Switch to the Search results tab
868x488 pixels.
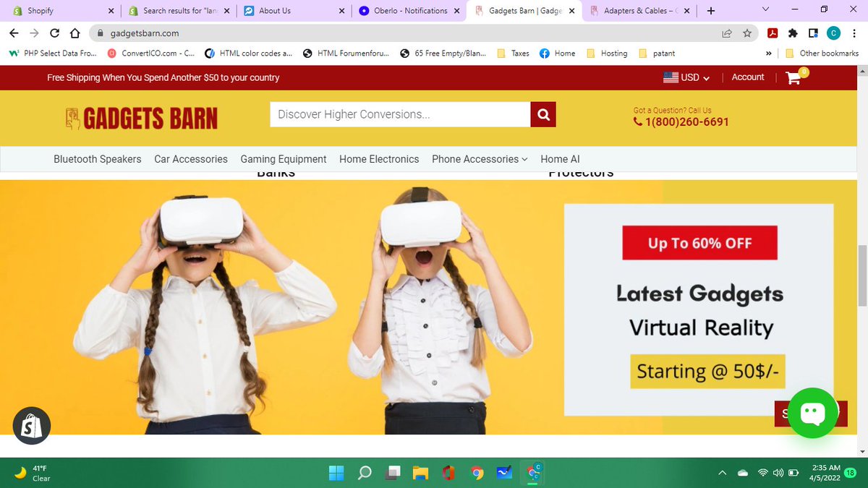[177, 11]
